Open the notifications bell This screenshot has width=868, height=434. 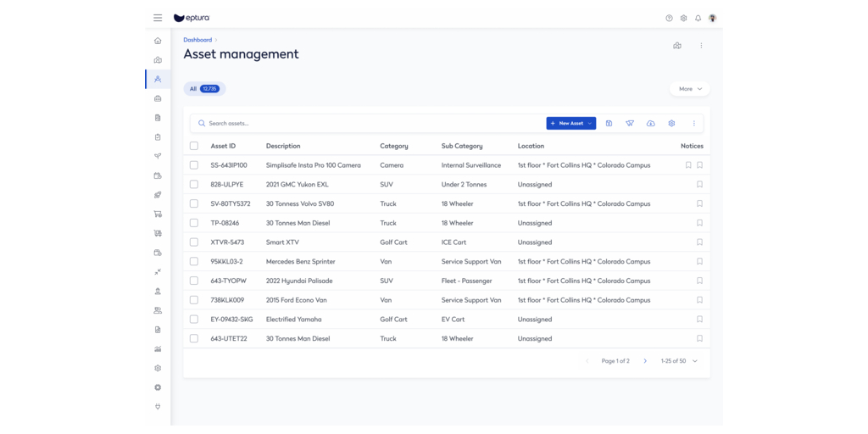pyautogui.click(x=698, y=18)
